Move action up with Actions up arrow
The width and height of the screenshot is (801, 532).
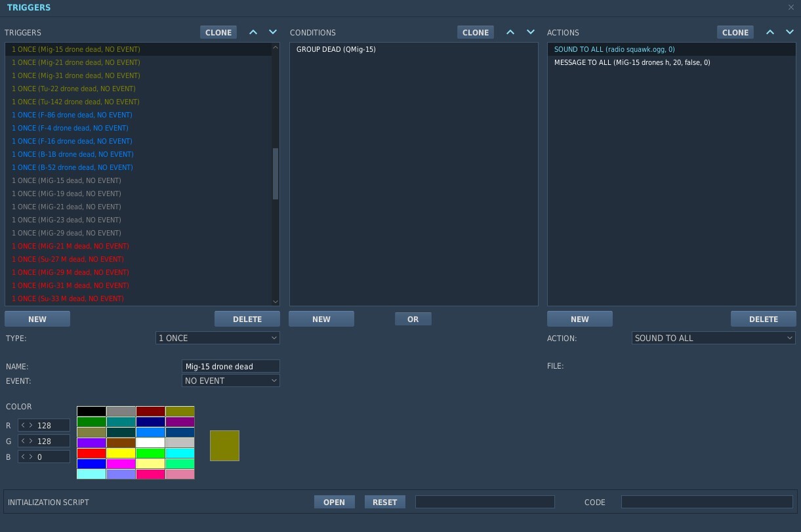click(x=770, y=32)
